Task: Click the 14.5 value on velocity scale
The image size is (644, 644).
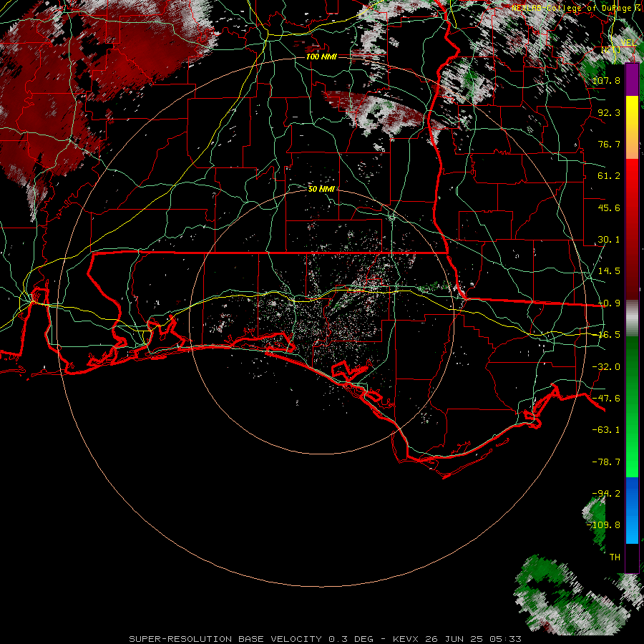Action: [609, 271]
